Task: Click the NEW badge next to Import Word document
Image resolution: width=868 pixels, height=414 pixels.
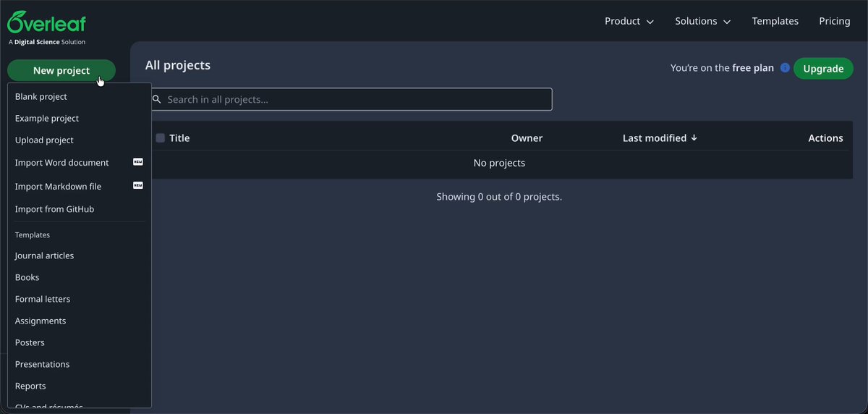Action: (138, 162)
